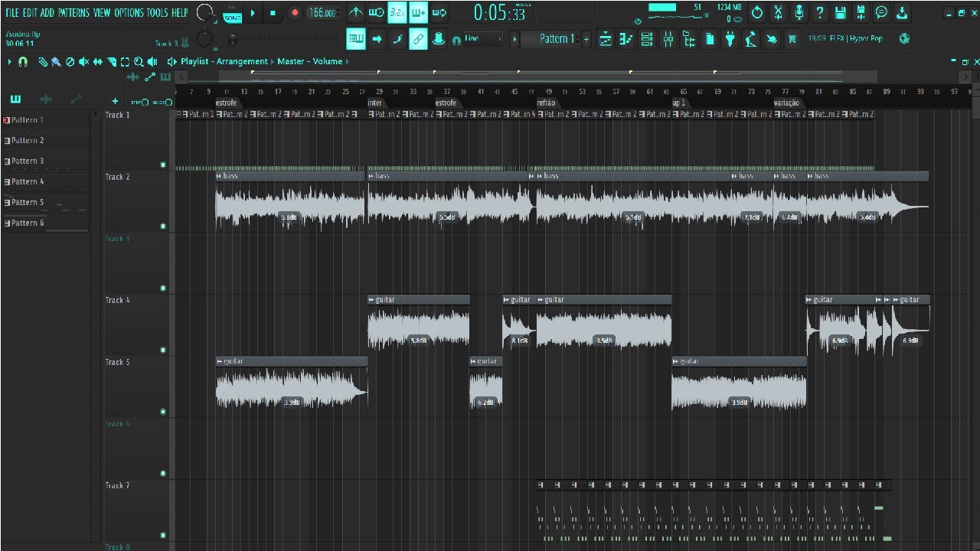980x551 pixels.
Task: Select Pattern 6 in the picker
Action: tap(45, 223)
